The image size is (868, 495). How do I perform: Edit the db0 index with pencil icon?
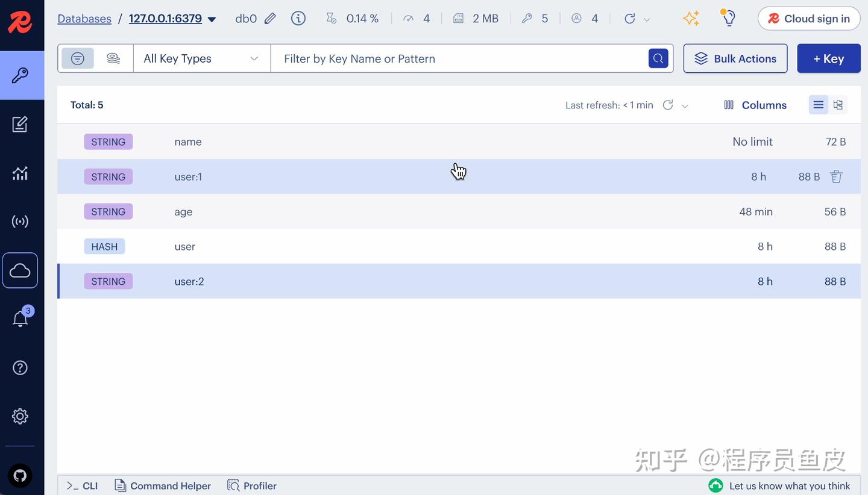(x=270, y=19)
